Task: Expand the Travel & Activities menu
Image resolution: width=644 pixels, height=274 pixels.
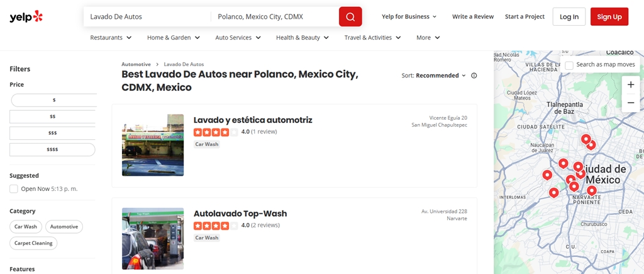Action: tap(372, 37)
